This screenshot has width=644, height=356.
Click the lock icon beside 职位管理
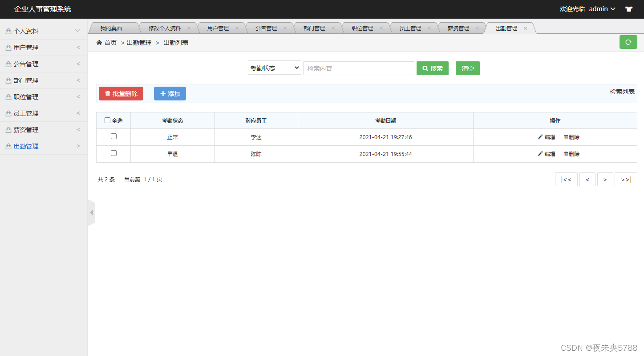tap(8, 97)
